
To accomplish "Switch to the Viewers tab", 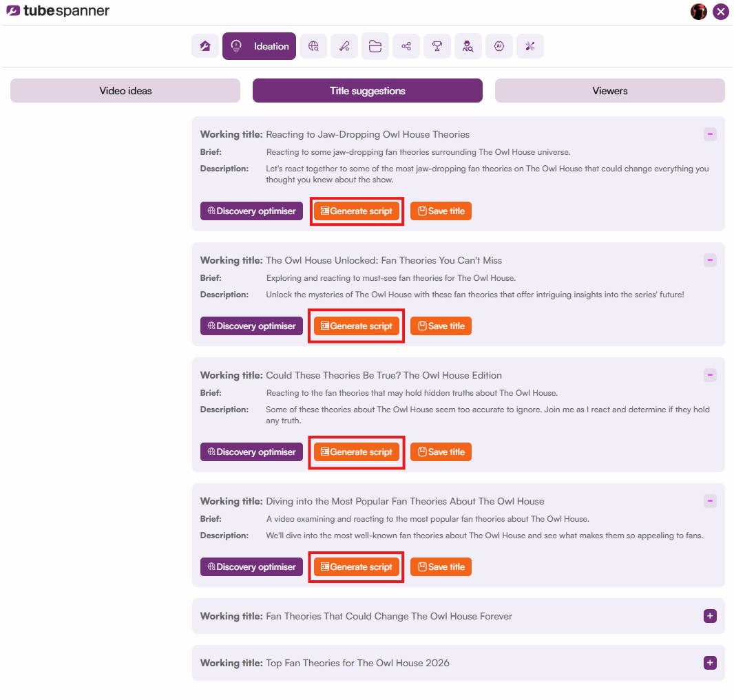I will (x=609, y=91).
